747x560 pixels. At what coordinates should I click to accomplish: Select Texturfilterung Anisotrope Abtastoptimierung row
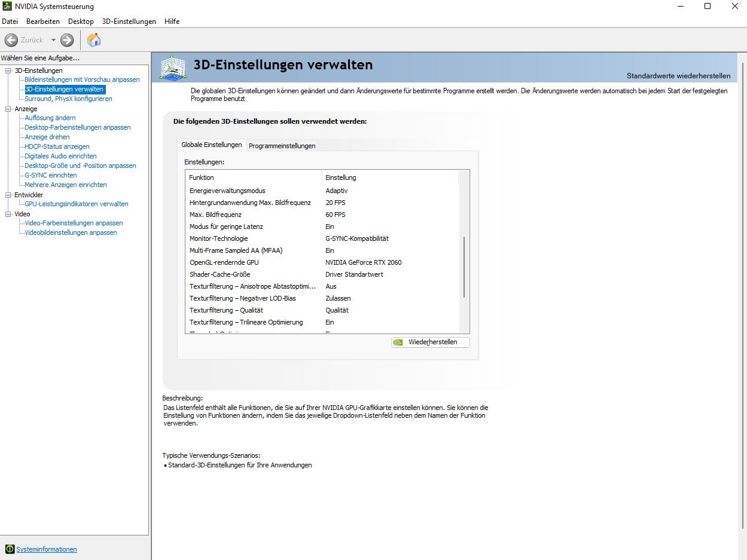coord(322,286)
